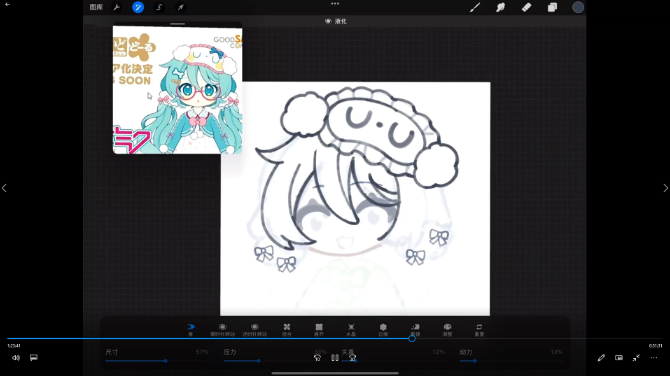Open the active color swatch circle
Viewport: 670px width, 376px height.
[578, 7]
